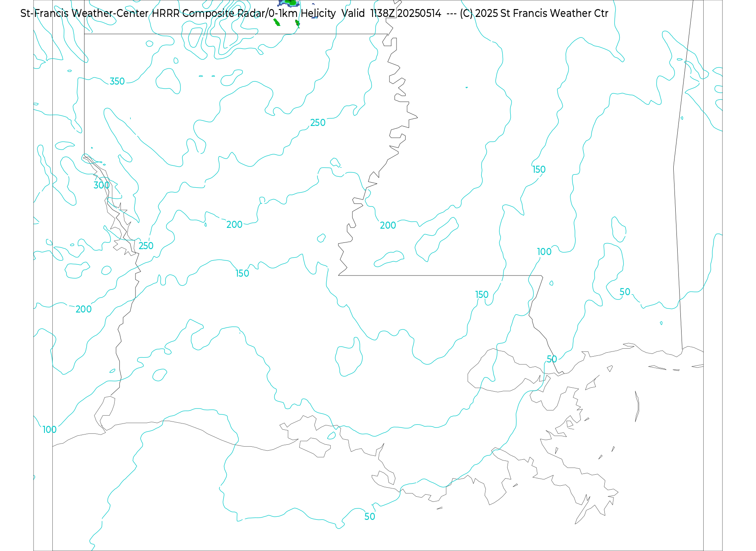The height and width of the screenshot is (551, 756).
Task: Click the title text "HRRR Composite Radar/0-1km Helicity"
Action: (x=244, y=13)
